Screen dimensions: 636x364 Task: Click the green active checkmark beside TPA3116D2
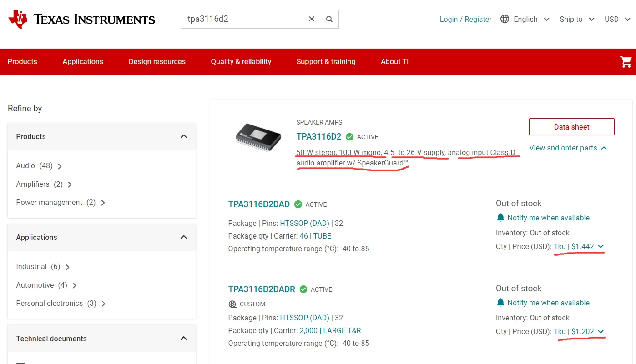349,137
